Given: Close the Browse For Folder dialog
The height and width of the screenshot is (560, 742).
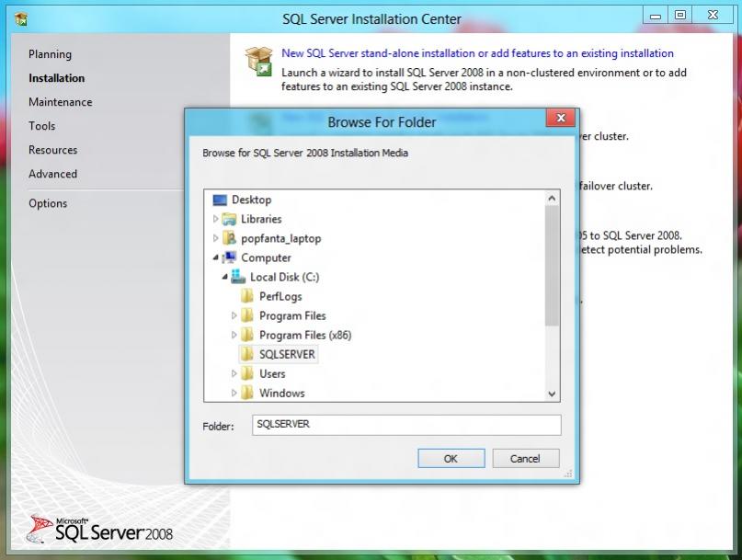Looking at the screenshot, I should coord(561,118).
